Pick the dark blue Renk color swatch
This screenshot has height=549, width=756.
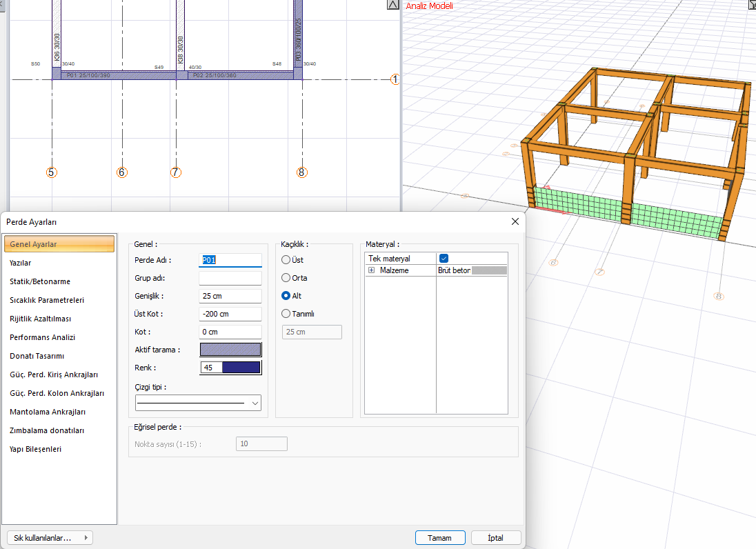(x=241, y=368)
